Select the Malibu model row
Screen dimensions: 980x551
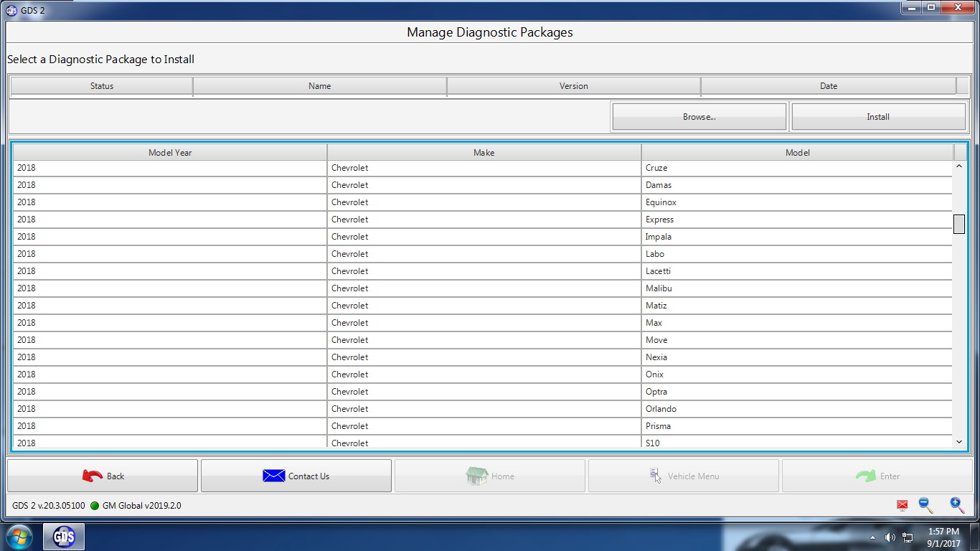[483, 288]
